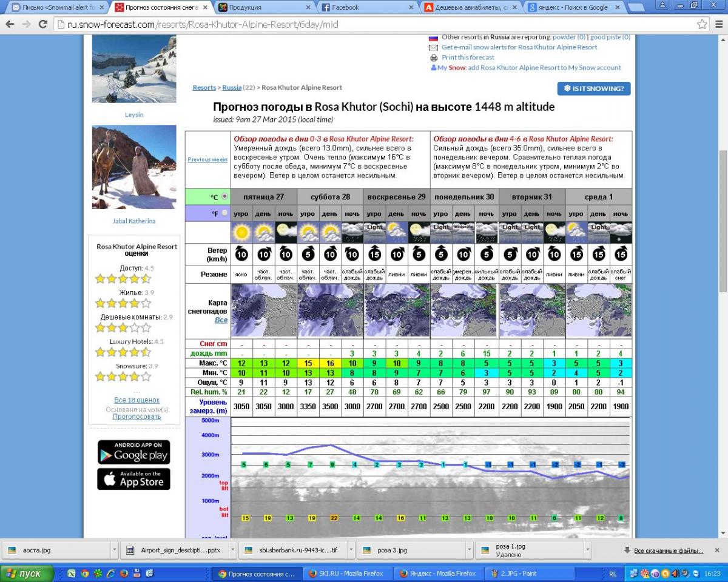
Task: Open the Friday snowfall map thumbnail
Action: pyautogui.click(x=264, y=310)
